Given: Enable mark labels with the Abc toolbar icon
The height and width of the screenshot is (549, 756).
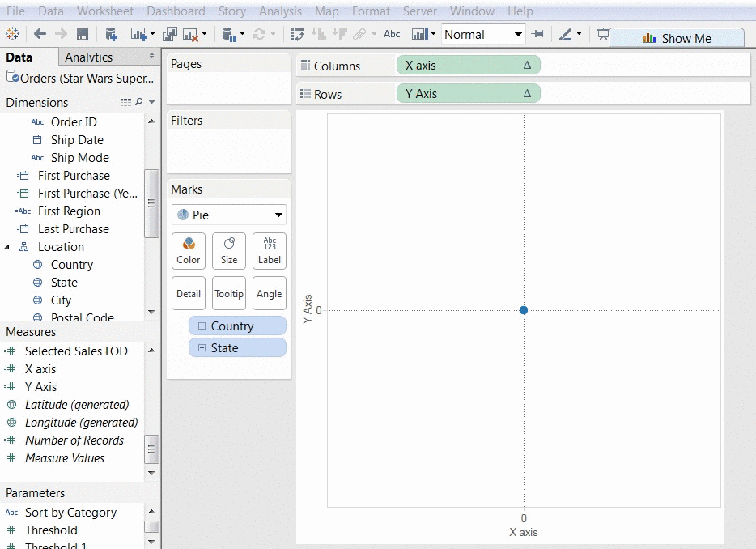Looking at the screenshot, I should point(392,34).
